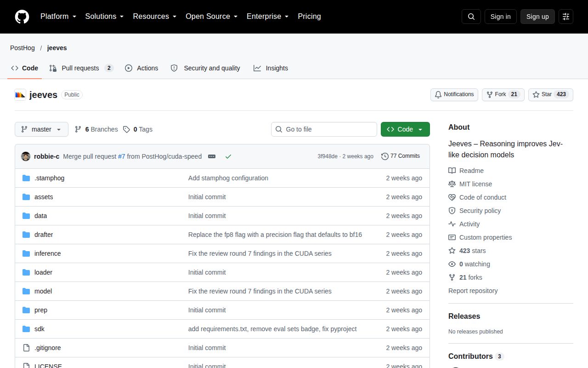588x368 pixels.
Task: View the 77 Commits history
Action: [x=401, y=156]
